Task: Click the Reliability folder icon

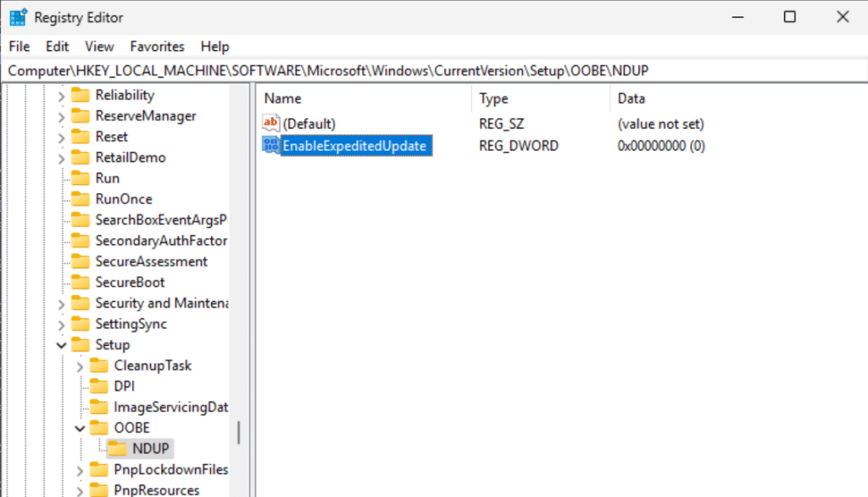Action: point(81,95)
